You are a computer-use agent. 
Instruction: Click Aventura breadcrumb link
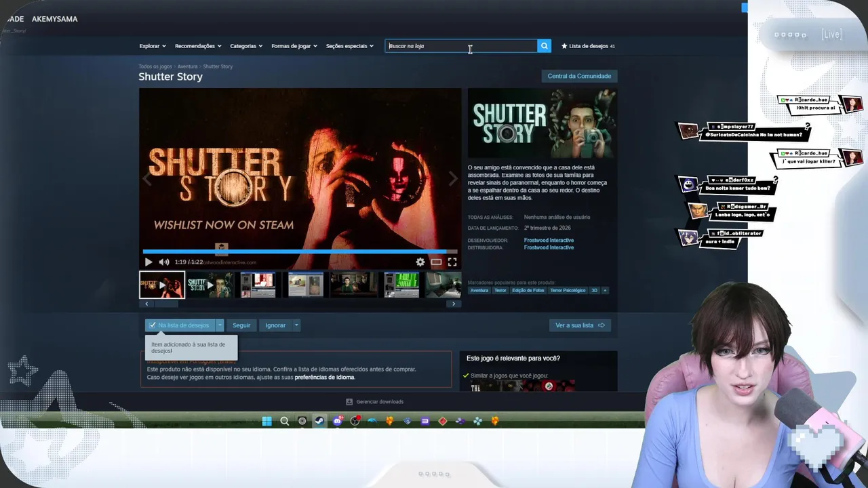(x=187, y=66)
